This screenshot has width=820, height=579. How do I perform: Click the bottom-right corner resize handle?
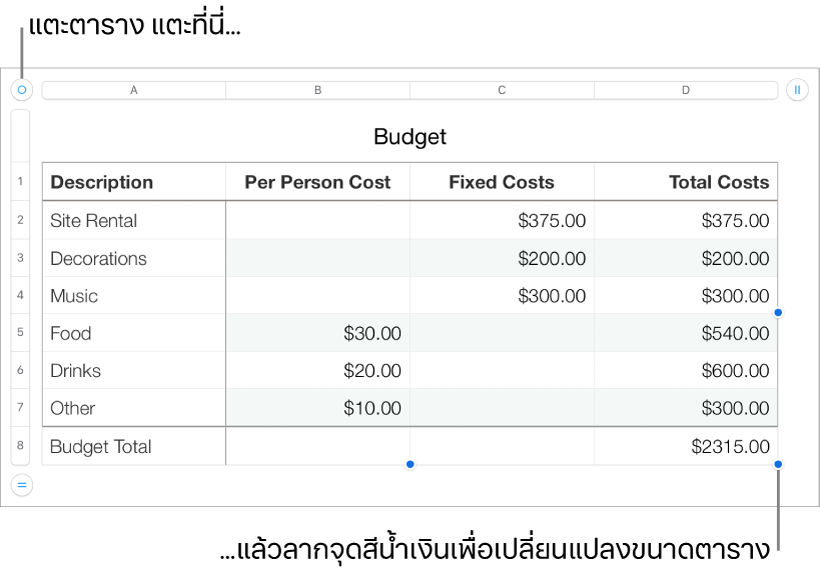pyautogui.click(x=778, y=464)
